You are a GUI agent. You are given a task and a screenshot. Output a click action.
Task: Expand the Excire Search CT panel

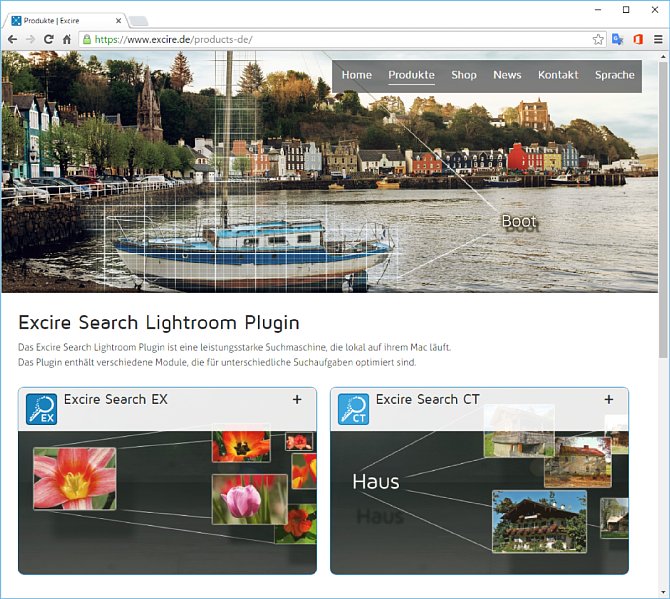click(609, 400)
